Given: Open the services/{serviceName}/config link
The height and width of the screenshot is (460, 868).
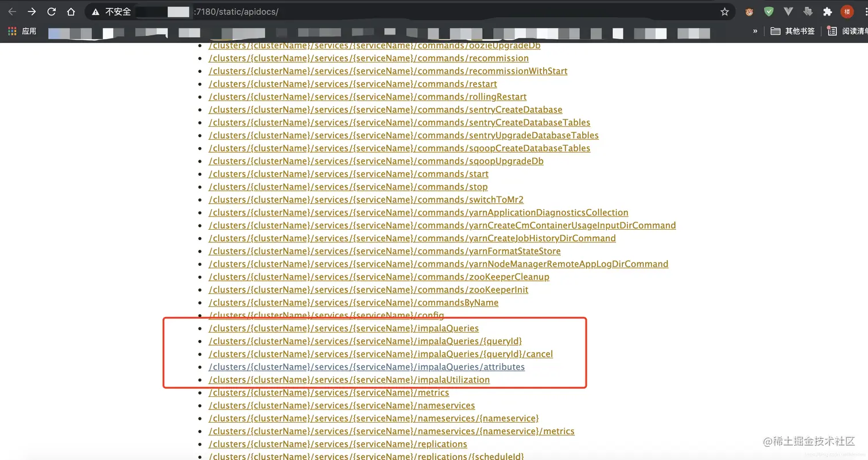Looking at the screenshot, I should (x=326, y=315).
